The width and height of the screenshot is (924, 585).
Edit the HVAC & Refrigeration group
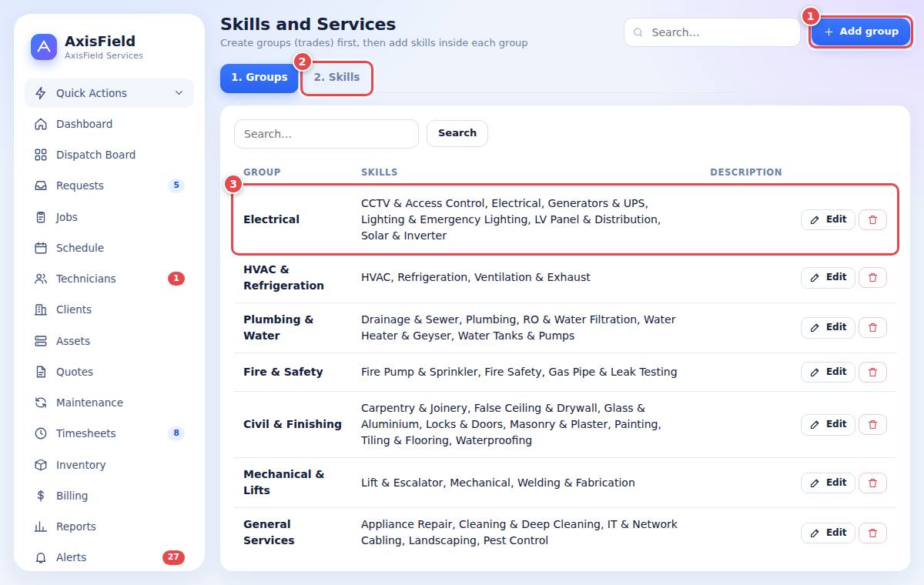pyautogui.click(x=828, y=277)
